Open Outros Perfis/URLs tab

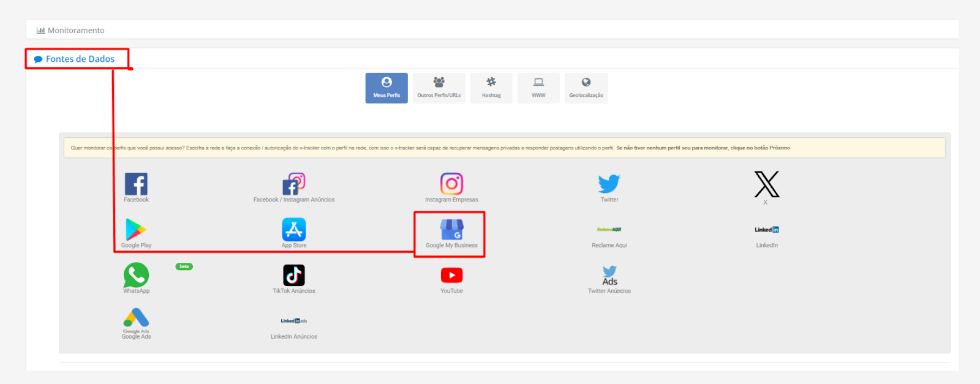(x=439, y=88)
